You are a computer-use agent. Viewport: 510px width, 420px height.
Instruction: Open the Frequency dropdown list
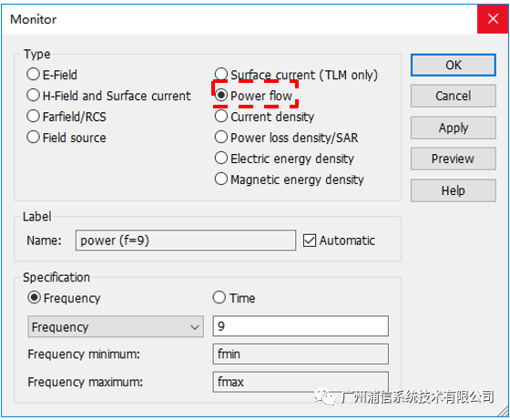pyautogui.click(x=116, y=326)
